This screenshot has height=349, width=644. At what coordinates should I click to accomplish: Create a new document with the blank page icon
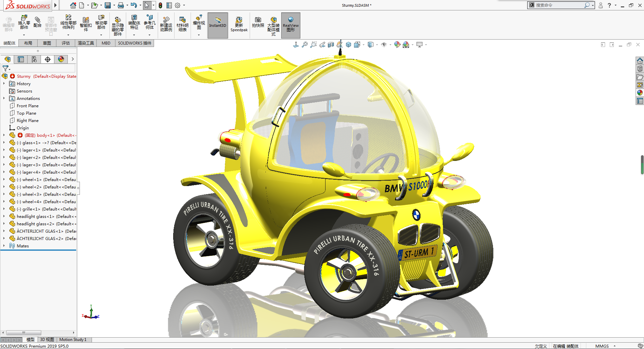[82, 5]
